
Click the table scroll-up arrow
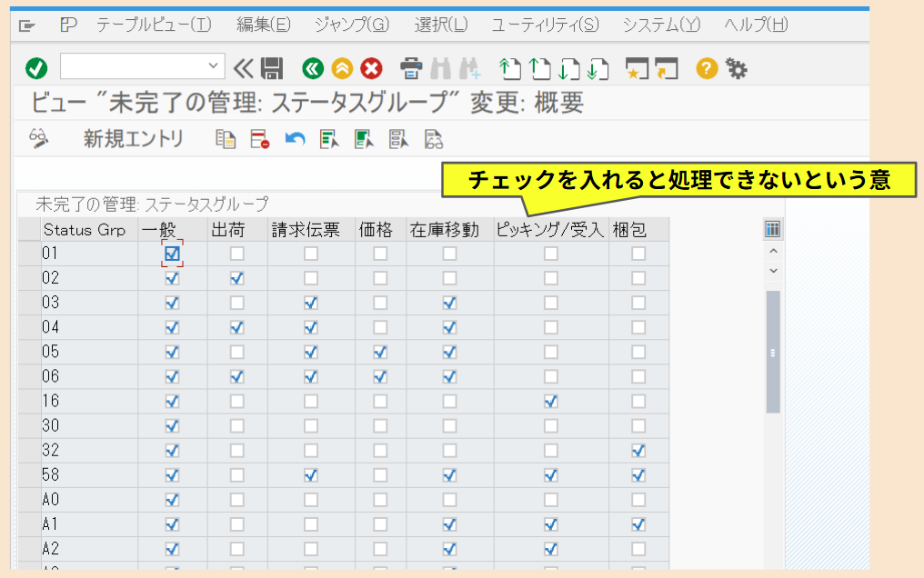(773, 252)
